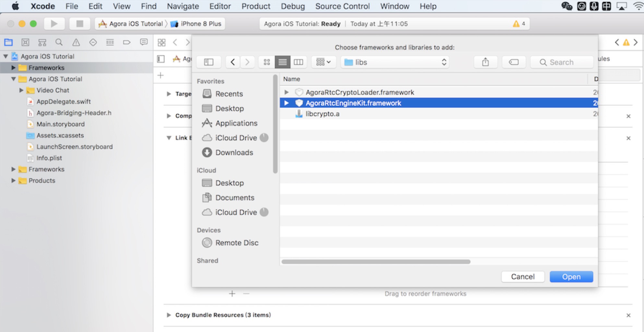Select Downloads in Favorites sidebar
This screenshot has height=332, width=644.
(x=234, y=152)
